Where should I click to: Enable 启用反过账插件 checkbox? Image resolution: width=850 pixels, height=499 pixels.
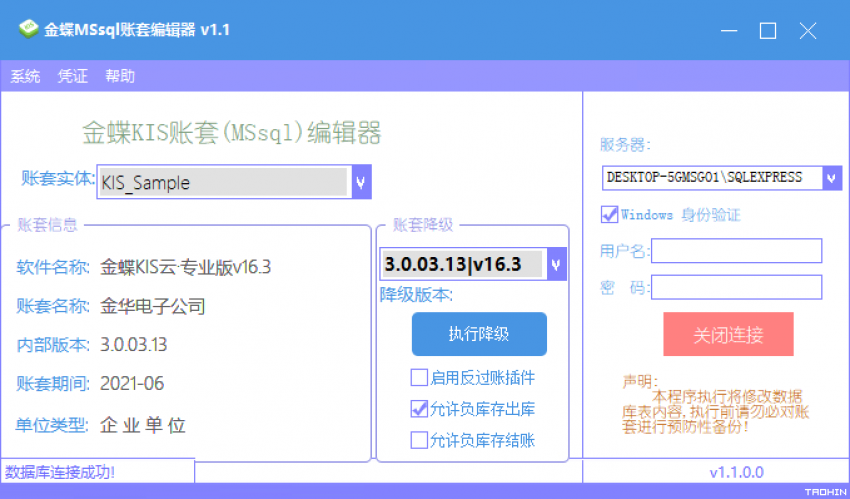coord(419,378)
